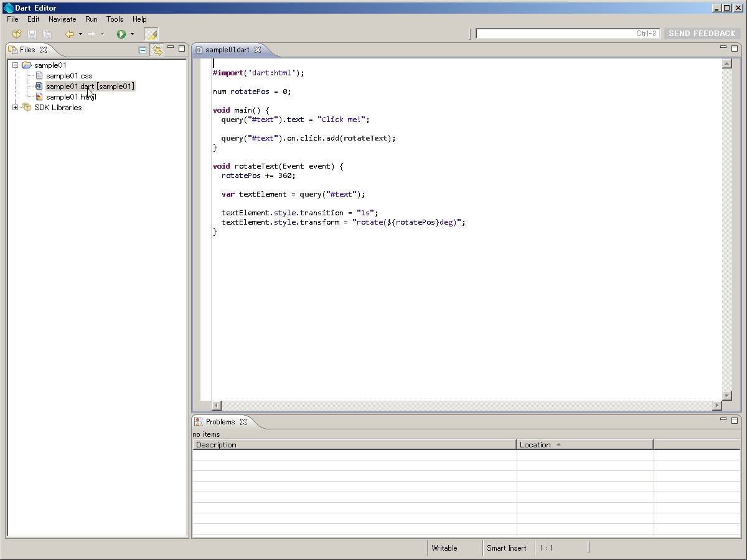Switch to the Files tab

tap(27, 50)
